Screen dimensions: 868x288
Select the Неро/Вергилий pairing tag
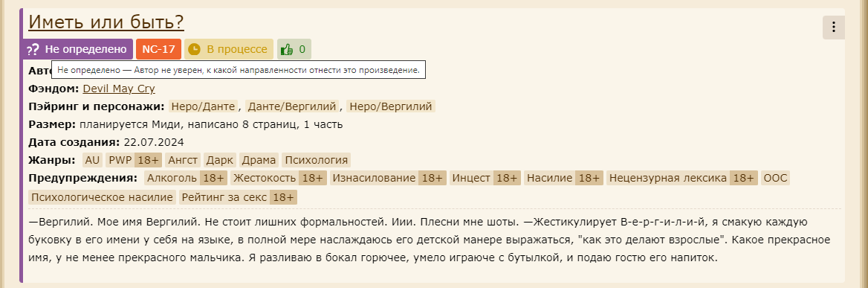click(x=392, y=106)
